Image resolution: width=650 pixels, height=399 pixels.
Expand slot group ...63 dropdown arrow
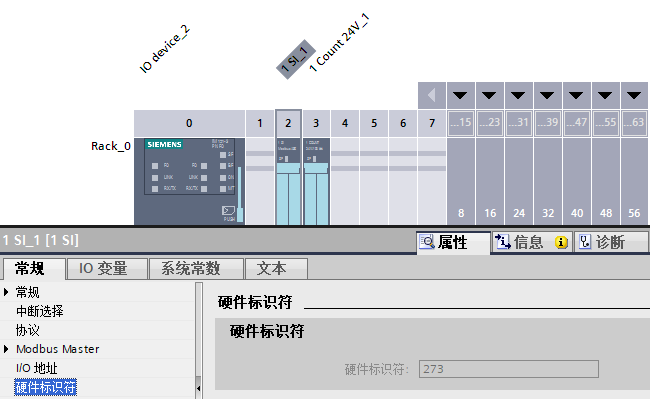(634, 95)
